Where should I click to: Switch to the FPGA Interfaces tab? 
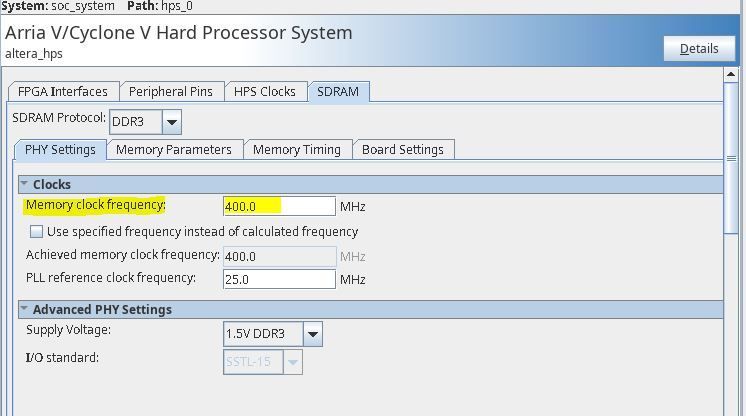click(x=63, y=91)
